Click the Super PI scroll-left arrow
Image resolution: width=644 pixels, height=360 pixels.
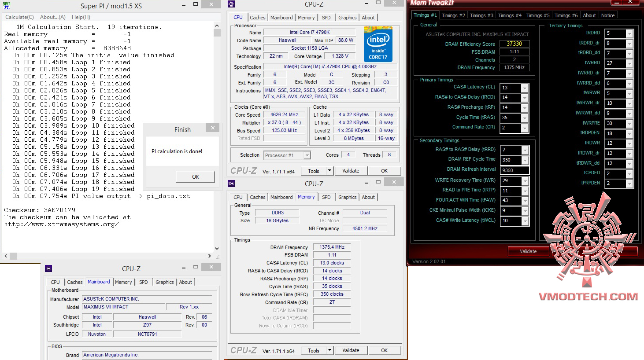tap(6, 256)
